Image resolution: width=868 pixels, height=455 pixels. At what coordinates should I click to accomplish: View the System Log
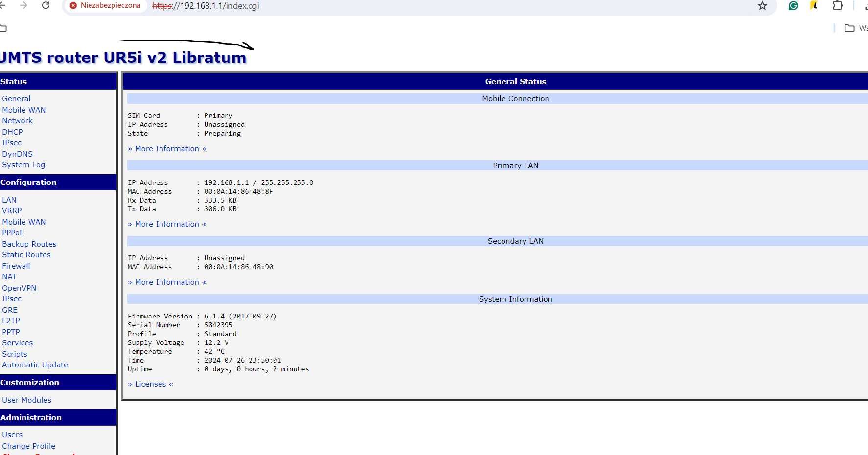coord(23,165)
